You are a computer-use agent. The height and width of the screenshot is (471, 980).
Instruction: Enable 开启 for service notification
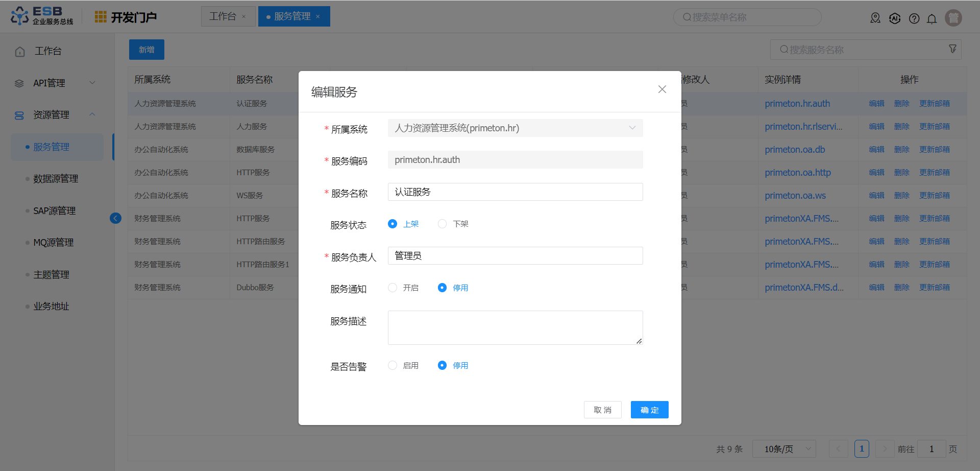coord(393,288)
